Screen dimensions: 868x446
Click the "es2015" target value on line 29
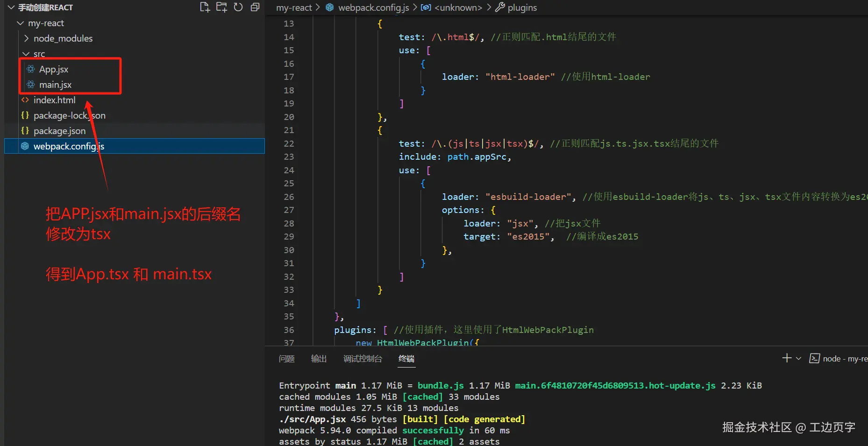click(x=528, y=237)
